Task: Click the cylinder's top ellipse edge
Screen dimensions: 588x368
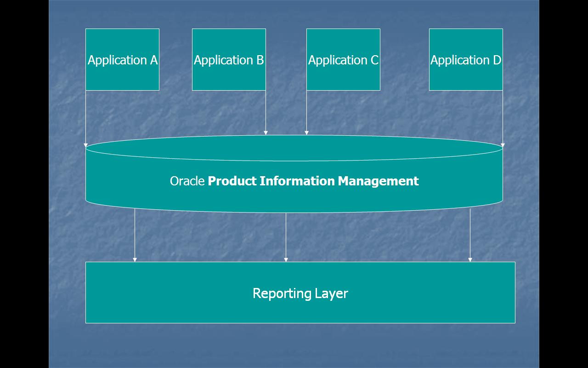Action: click(294, 136)
